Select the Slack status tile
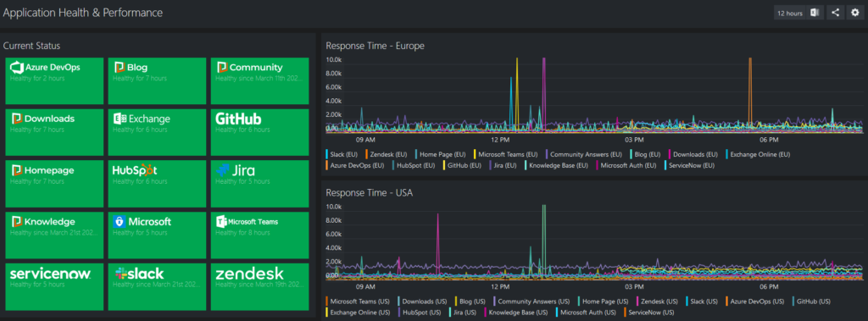 157,286
